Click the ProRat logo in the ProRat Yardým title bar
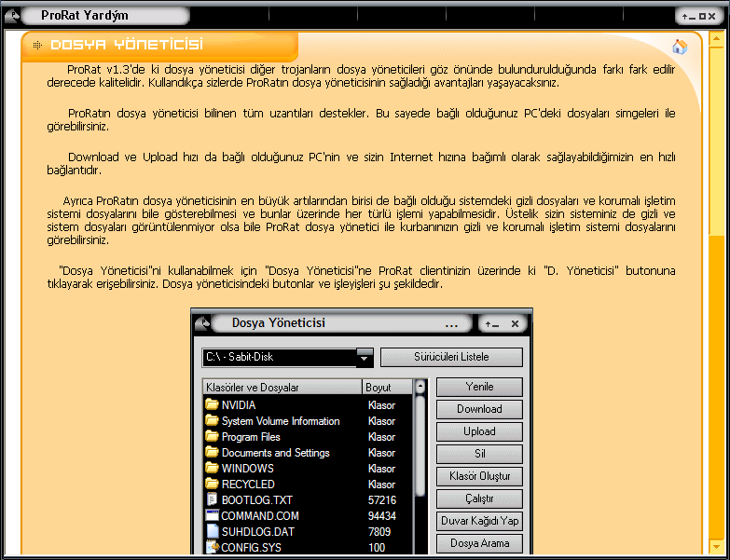The width and height of the screenshot is (730, 560). pos(13,15)
